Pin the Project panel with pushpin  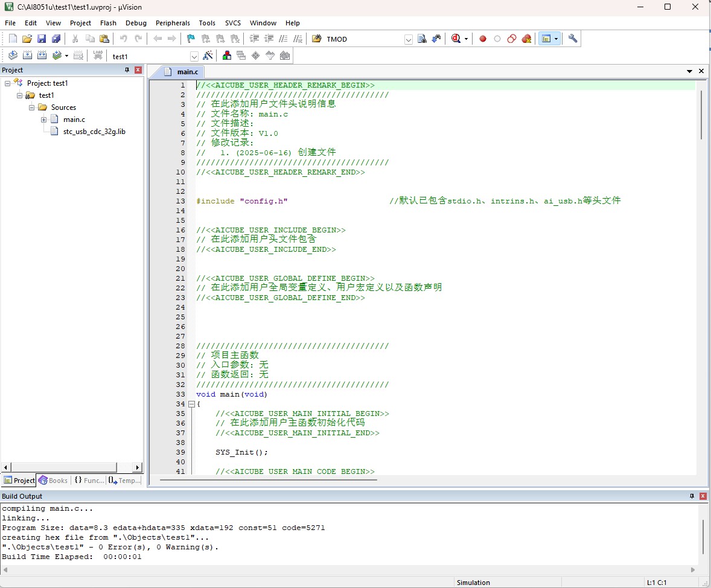point(127,70)
